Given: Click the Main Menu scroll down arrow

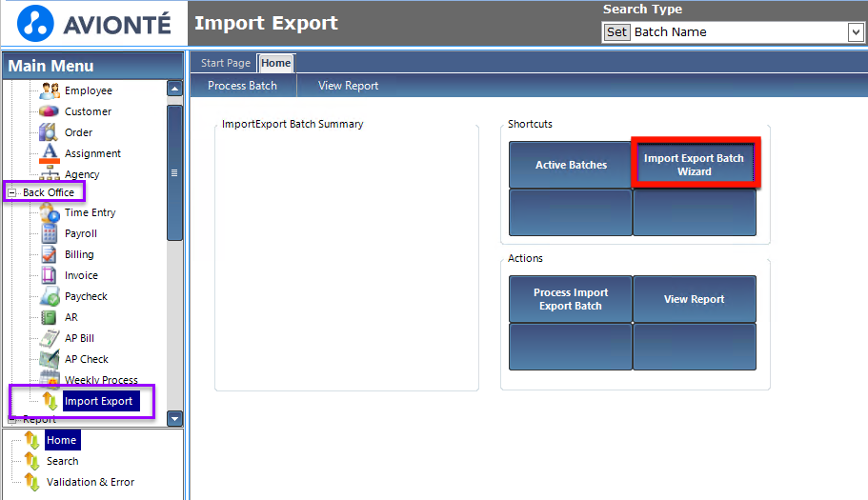Looking at the screenshot, I should 175,419.
